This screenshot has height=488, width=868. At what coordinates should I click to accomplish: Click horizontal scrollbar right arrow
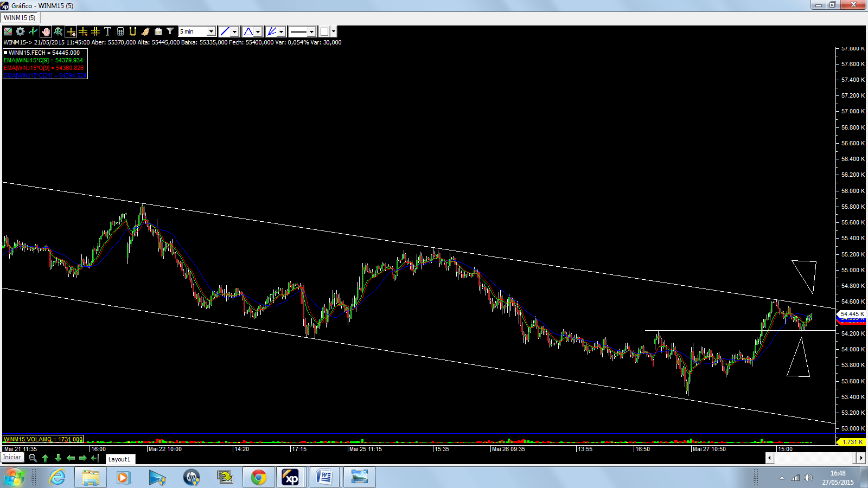861,458
